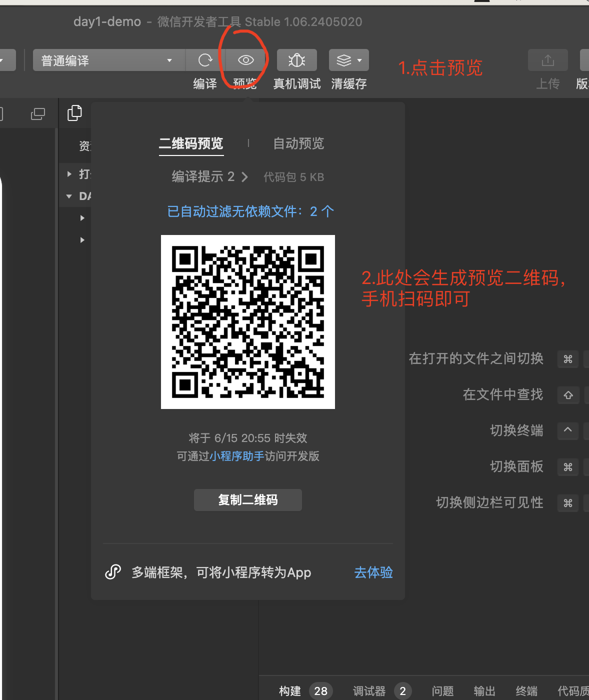This screenshot has height=700, width=589.
Task: Open 真机调试 remote debugging tool
Action: pos(296,60)
